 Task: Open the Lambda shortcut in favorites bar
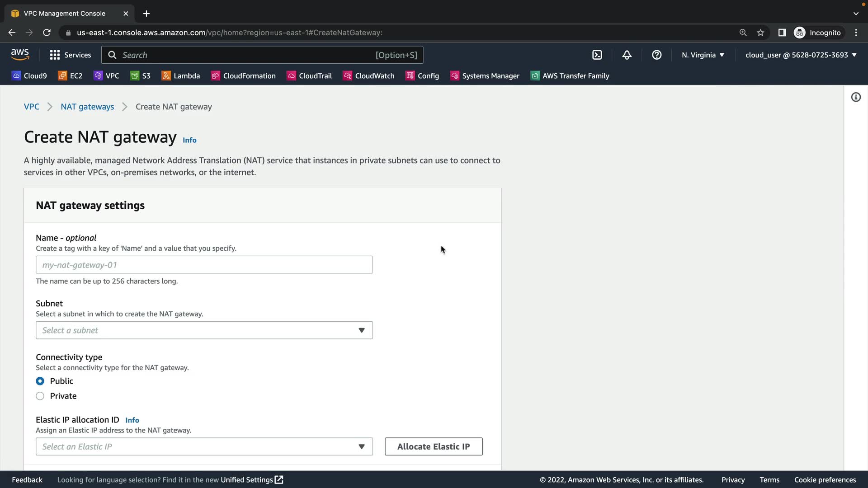click(181, 75)
